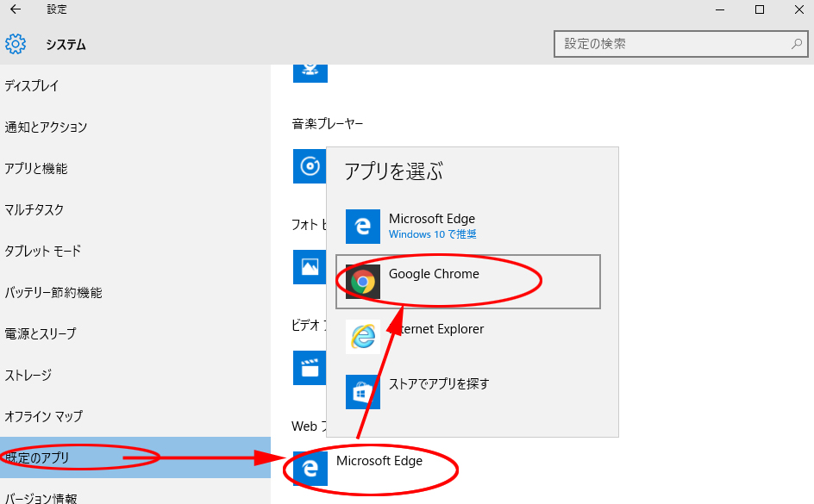814x504 pixels.
Task: Choose Google Chrome as default browser
Action: pyautogui.click(x=468, y=282)
